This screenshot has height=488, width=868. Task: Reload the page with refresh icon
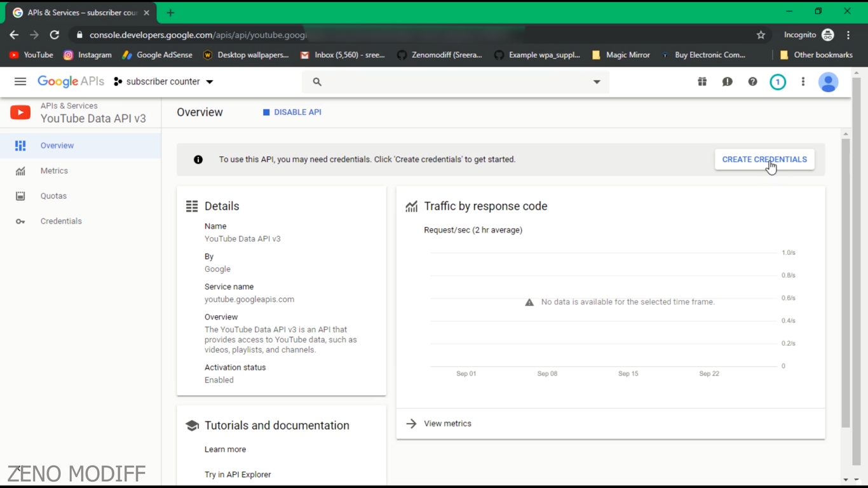55,35
